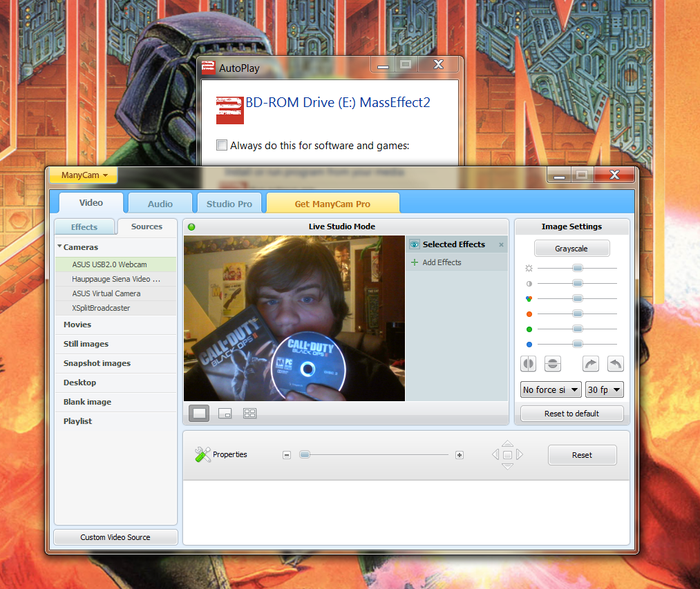Click the red channel dot icon
The width and height of the screenshot is (700, 589).
(x=529, y=314)
